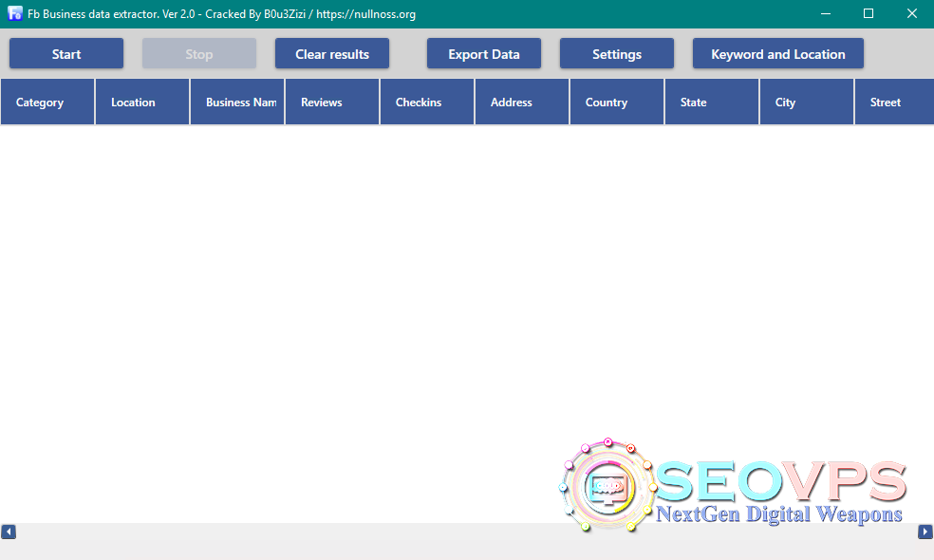This screenshot has height=560, width=934.
Task: Close the Fb Business data extractor window
Action: [x=912, y=13]
